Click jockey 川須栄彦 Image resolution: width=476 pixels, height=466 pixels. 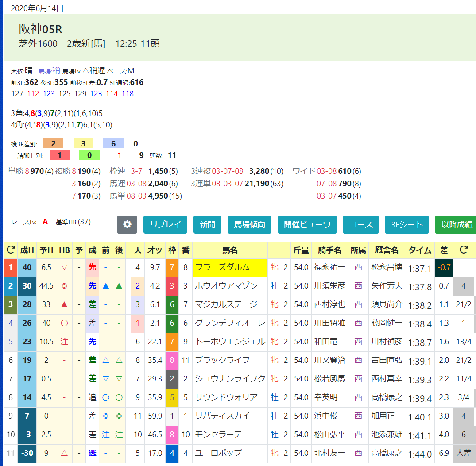[x=329, y=286]
